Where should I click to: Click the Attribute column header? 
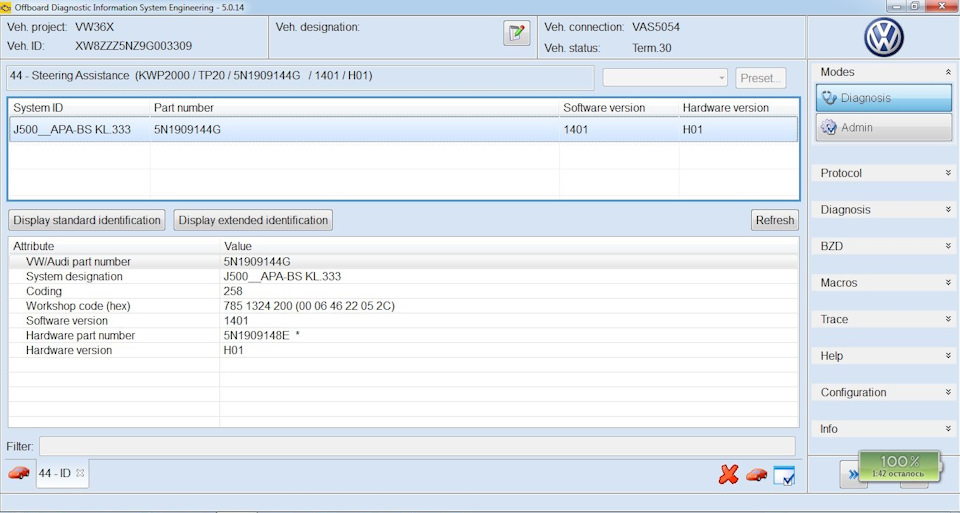114,246
